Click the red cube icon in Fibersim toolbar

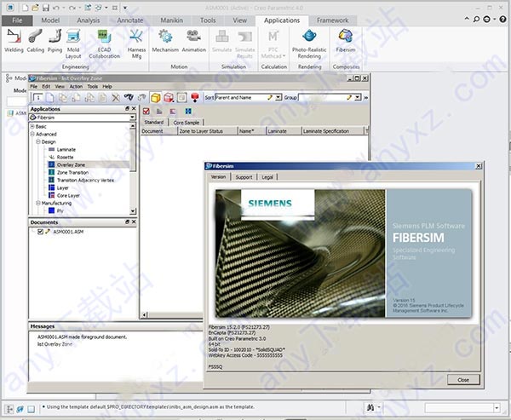coord(169,97)
